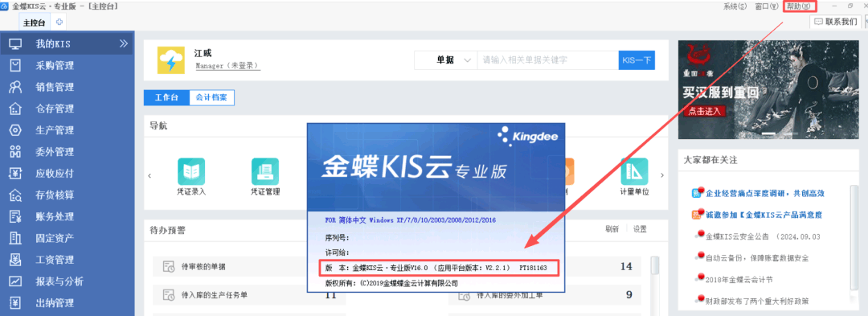Open the 凭证管理 voucher management icon

(x=265, y=177)
